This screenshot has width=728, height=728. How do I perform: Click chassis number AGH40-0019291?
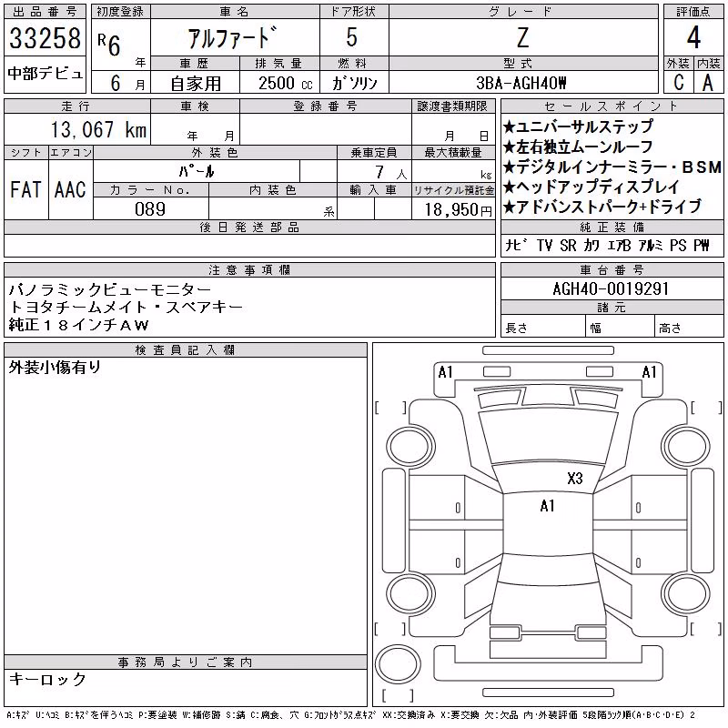tap(612, 288)
